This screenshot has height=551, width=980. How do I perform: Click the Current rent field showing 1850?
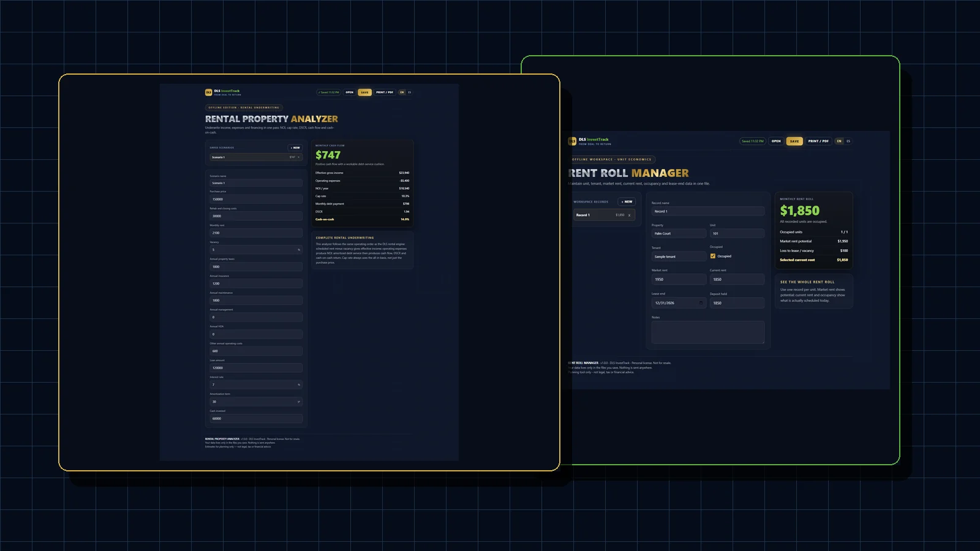pyautogui.click(x=737, y=279)
